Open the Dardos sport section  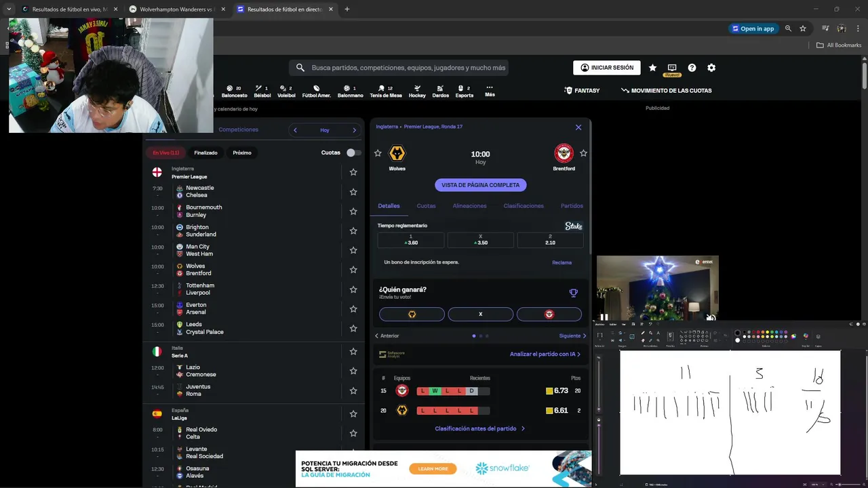(x=440, y=91)
